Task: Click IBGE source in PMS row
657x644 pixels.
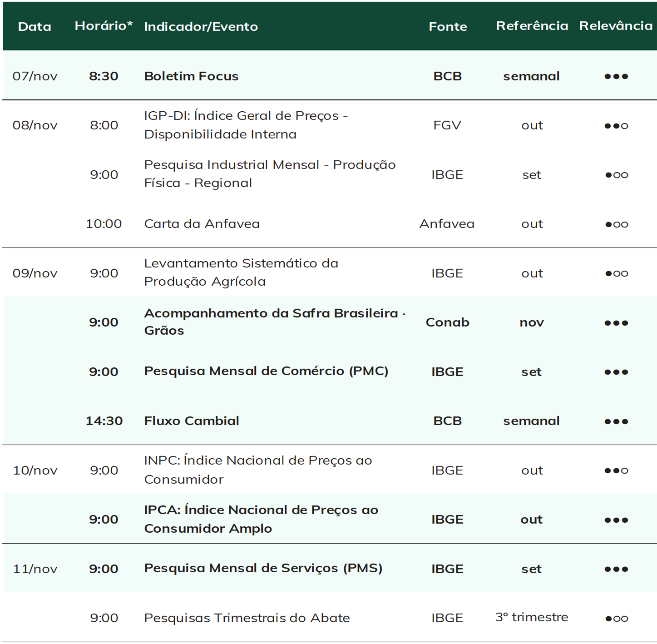Action: tap(447, 569)
